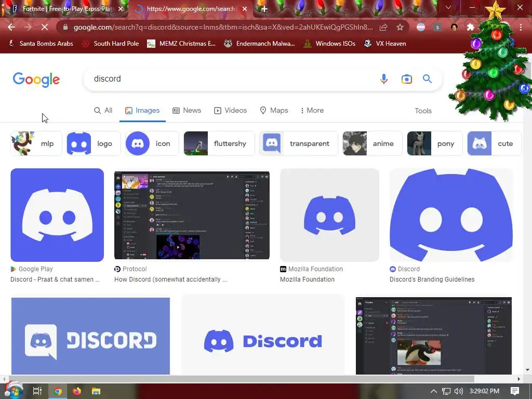The image size is (532, 399).
Task: Filter images by the anime chip
Action: (x=372, y=143)
